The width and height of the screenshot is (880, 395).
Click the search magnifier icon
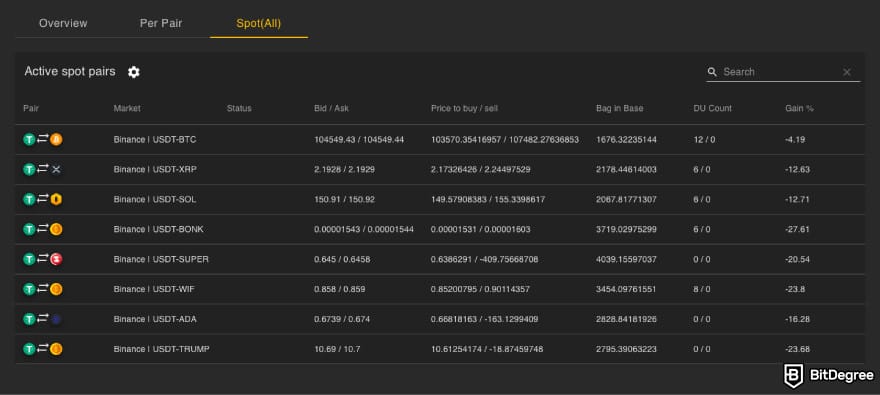[712, 72]
